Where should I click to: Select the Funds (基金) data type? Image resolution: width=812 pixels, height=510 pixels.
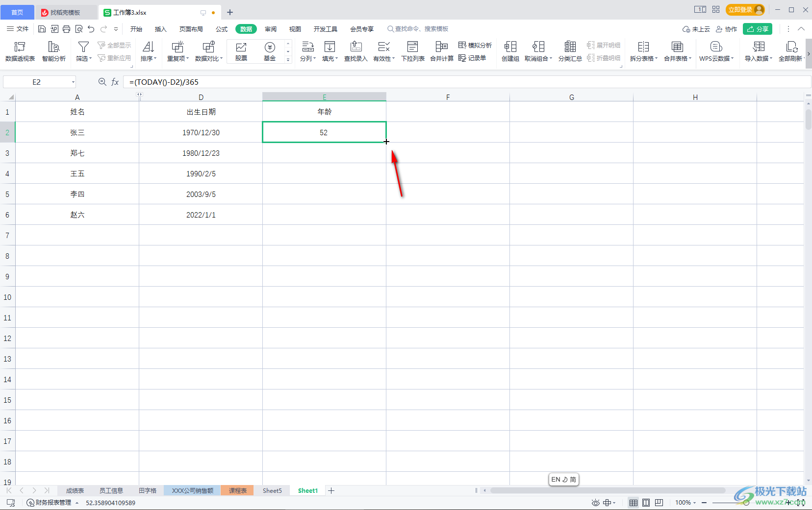point(270,51)
